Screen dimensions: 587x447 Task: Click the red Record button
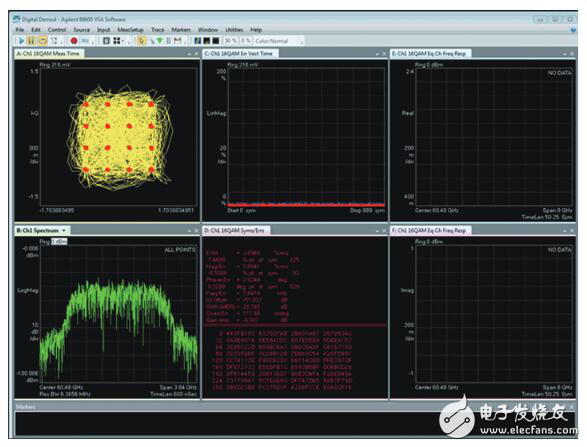pyautogui.click(x=74, y=41)
